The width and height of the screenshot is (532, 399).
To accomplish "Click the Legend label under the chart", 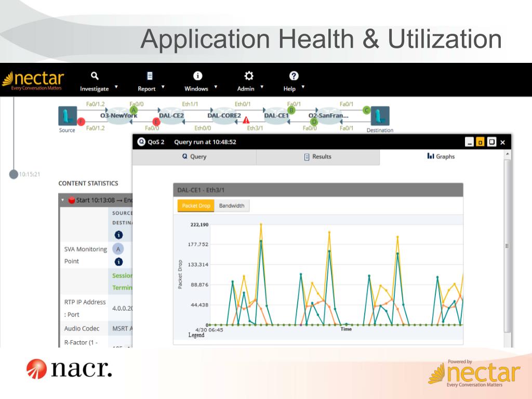I will click(196, 335).
